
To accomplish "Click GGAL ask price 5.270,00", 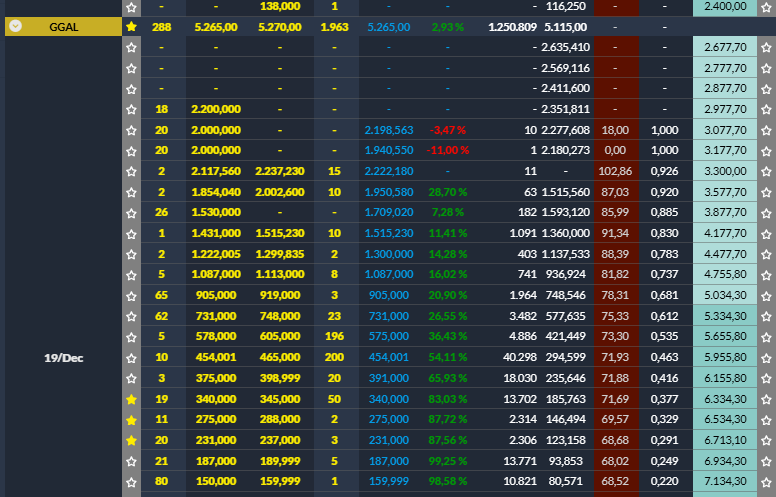I will click(280, 27).
